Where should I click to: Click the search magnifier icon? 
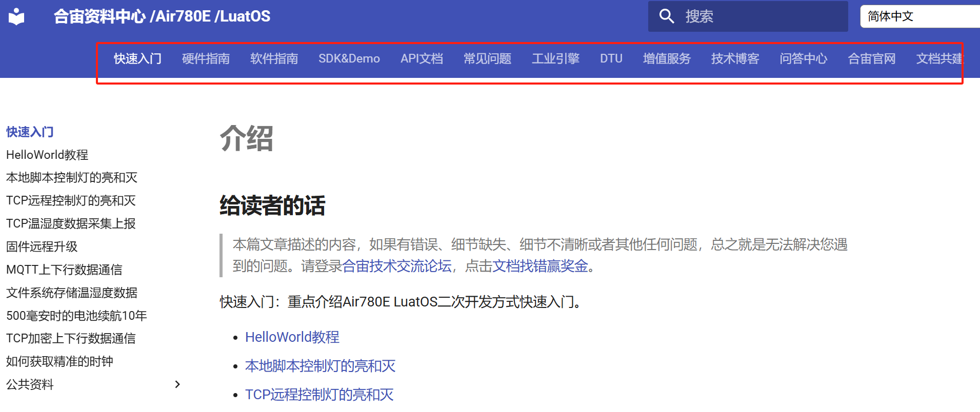(666, 16)
